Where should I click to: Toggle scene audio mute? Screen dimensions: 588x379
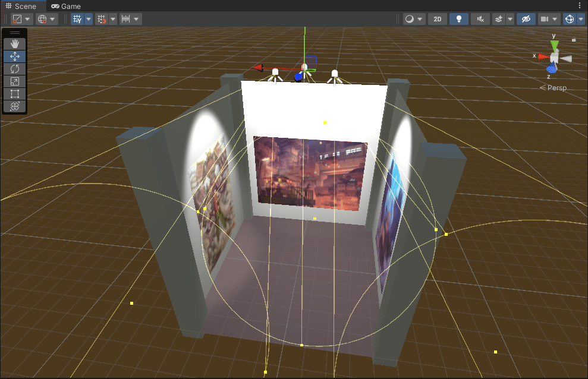(x=480, y=19)
